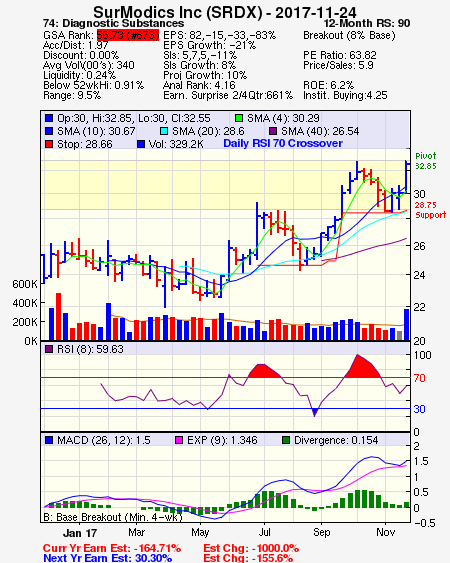Click the green Divergence legend swatch
This screenshot has width=450, height=563.
286,440
